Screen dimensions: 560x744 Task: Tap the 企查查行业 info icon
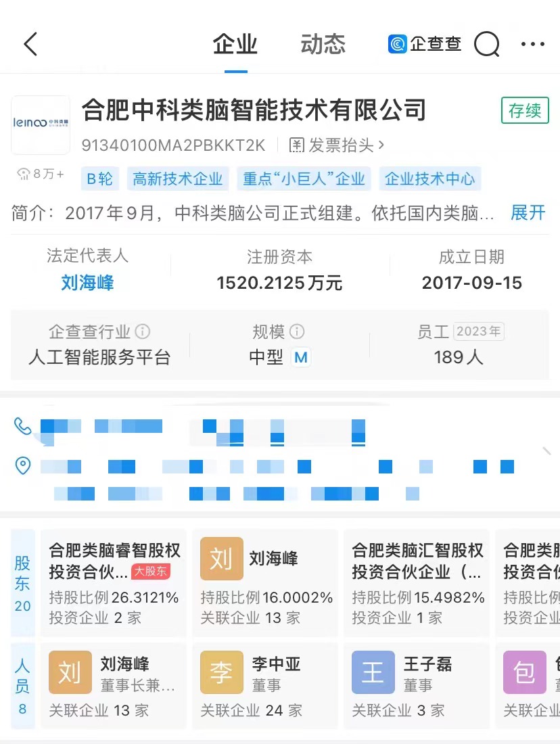point(143,331)
